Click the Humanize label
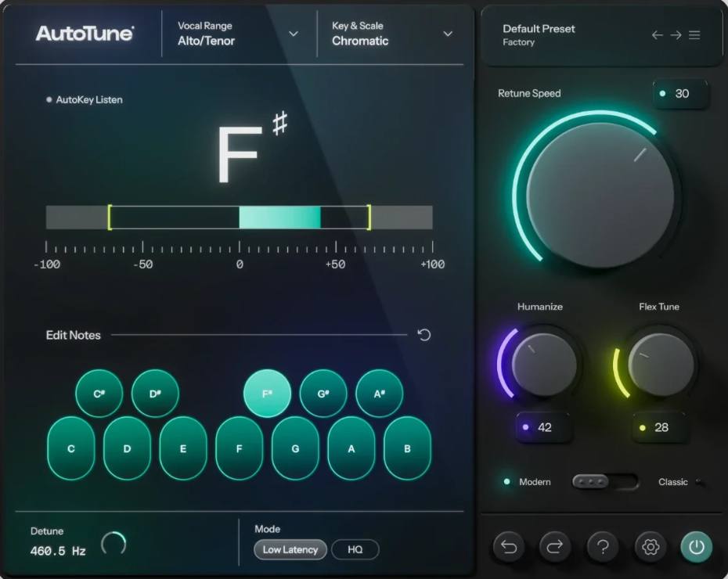The height and width of the screenshot is (579, 728). point(540,307)
